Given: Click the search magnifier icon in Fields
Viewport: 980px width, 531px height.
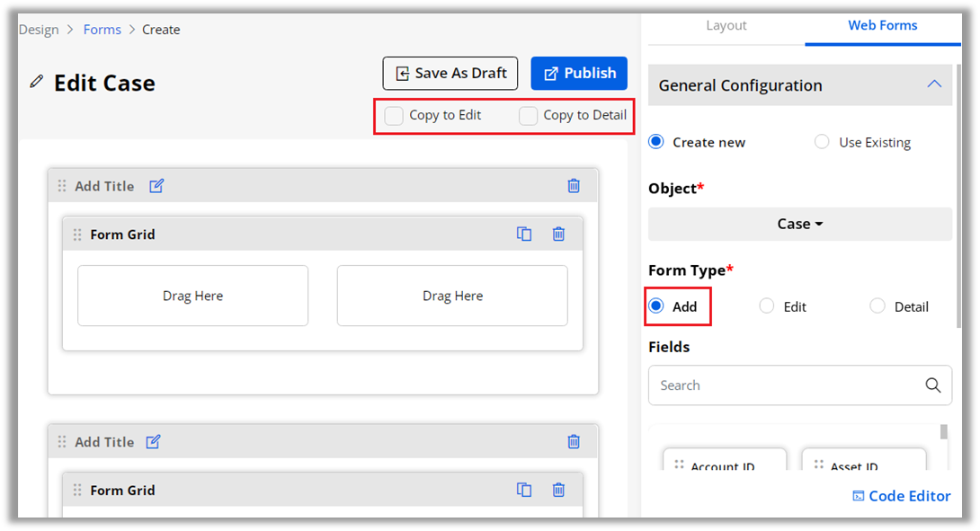Looking at the screenshot, I should [x=932, y=385].
